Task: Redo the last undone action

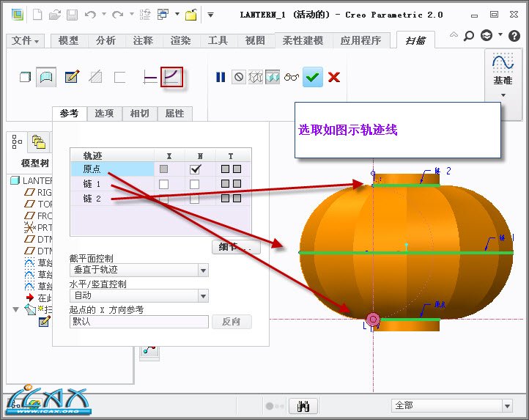Action: coord(118,15)
